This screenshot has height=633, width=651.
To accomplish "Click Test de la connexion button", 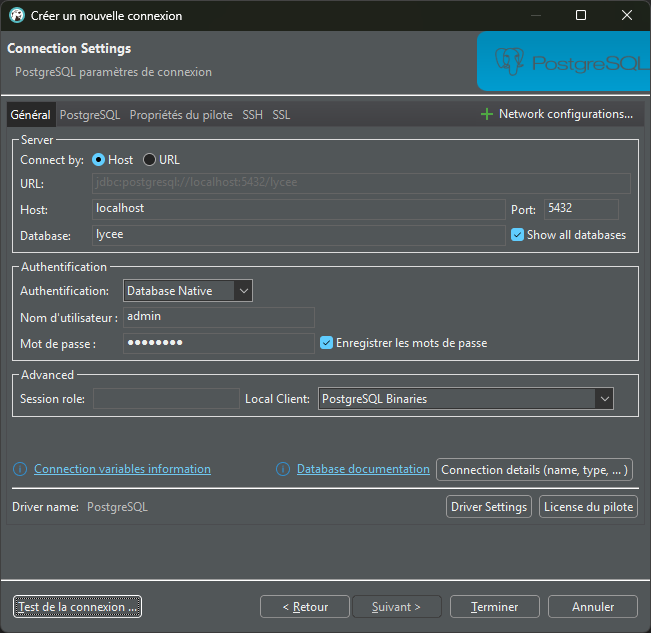I will tap(77, 607).
